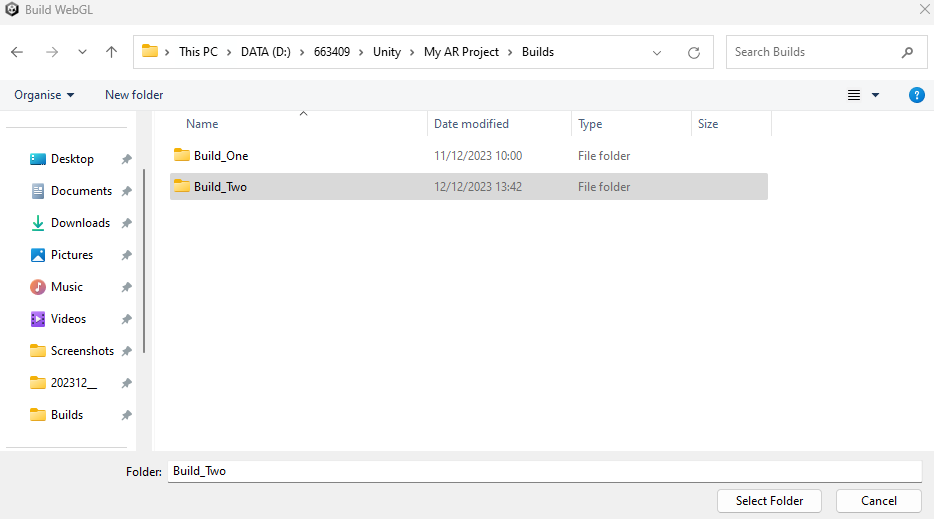Open Videos in quick access sidebar

pos(68,319)
